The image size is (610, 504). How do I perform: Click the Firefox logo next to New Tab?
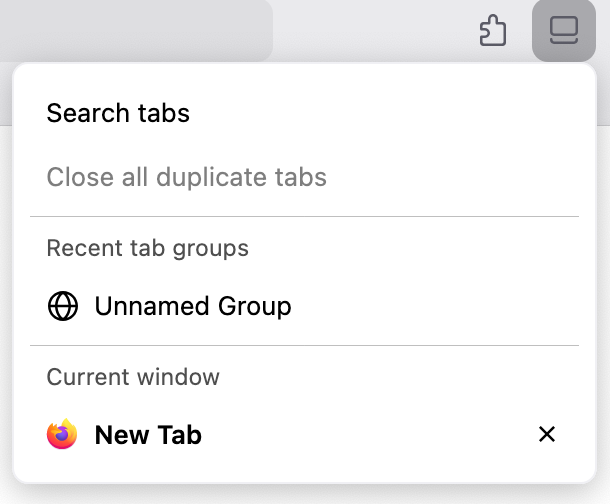click(x=62, y=435)
